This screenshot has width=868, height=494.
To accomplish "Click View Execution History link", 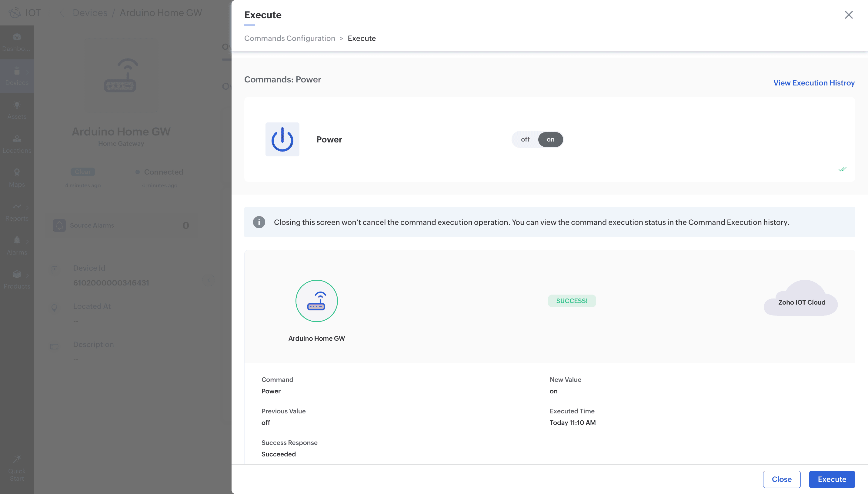I will coord(814,83).
